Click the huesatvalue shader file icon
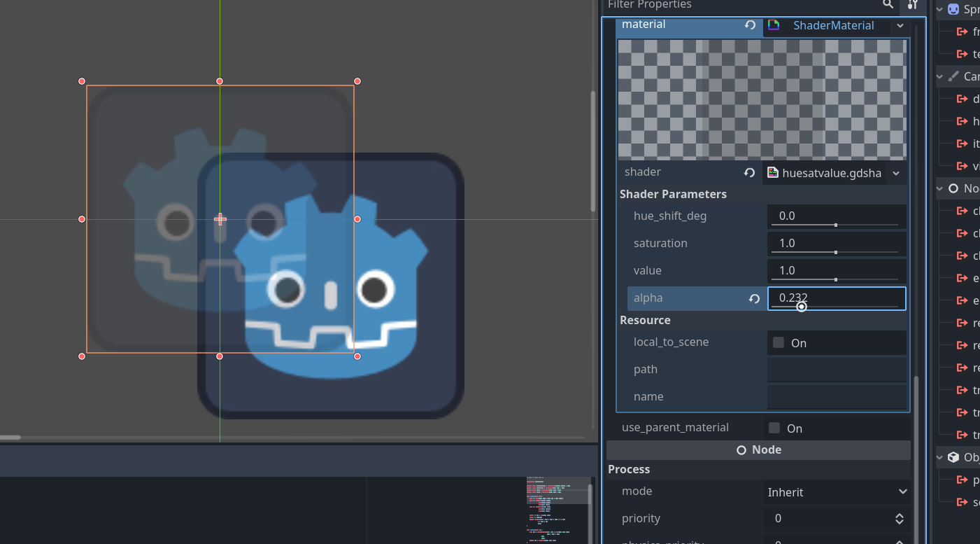The height and width of the screenshot is (544, 980). [773, 172]
